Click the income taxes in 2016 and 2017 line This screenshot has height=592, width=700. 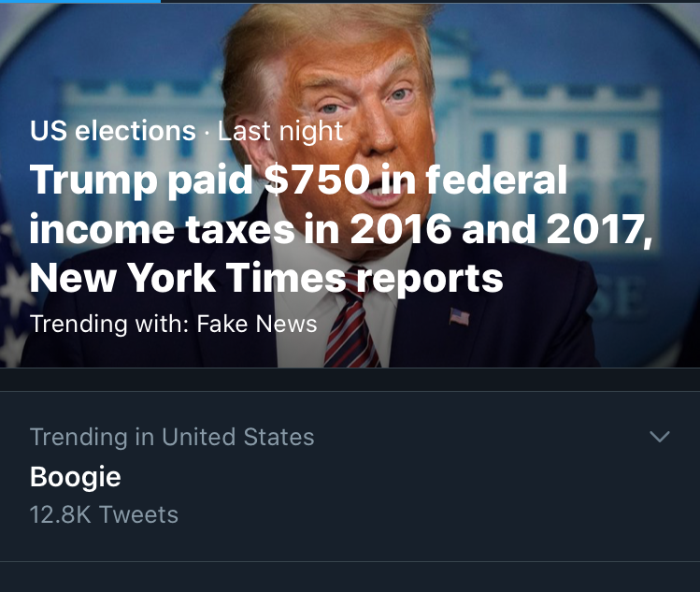coord(341,228)
